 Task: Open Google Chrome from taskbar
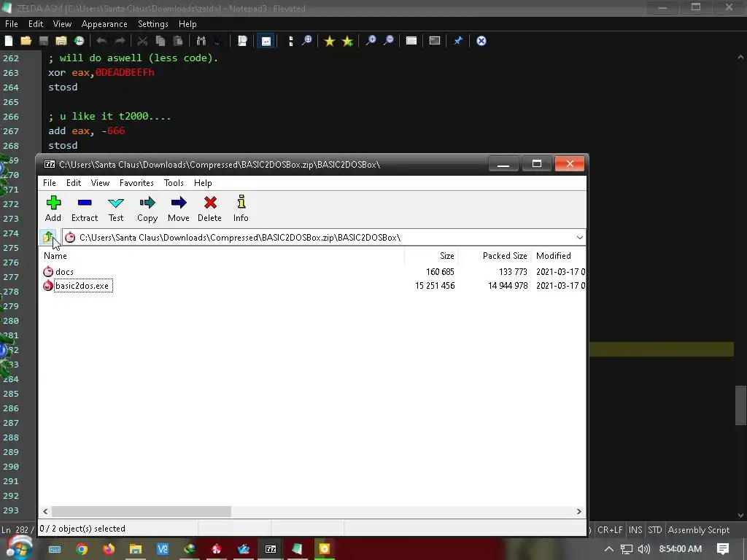point(82,549)
